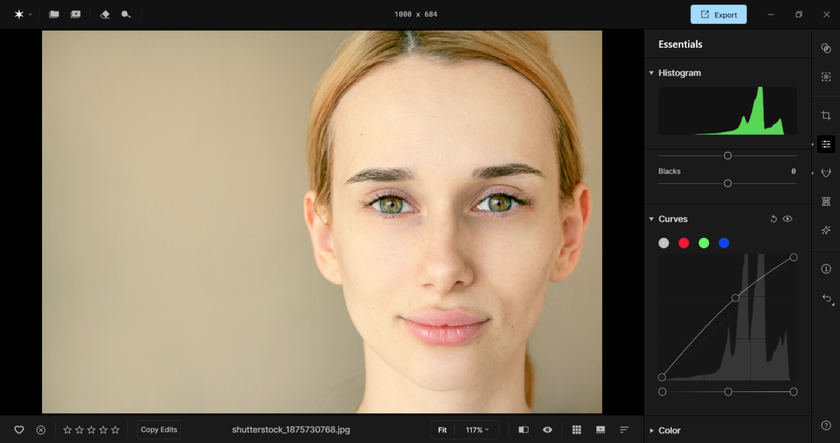Select the blue curve channel

coord(724,243)
